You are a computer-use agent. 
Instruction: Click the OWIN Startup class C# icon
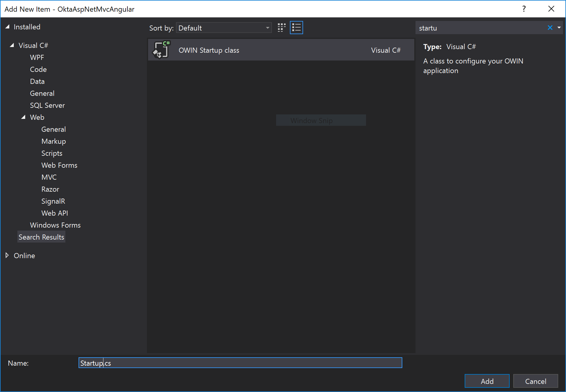pyautogui.click(x=161, y=50)
